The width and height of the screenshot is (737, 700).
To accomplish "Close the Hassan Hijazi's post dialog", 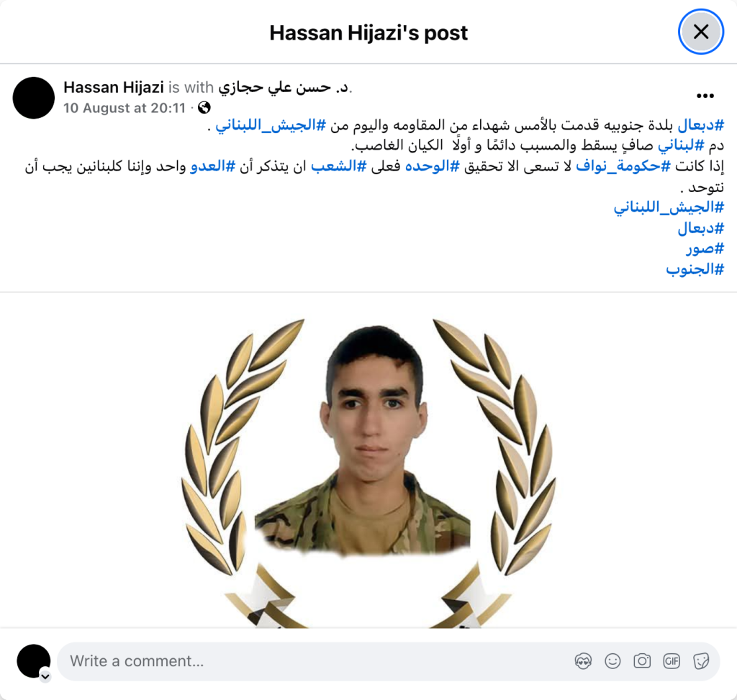I will (700, 32).
